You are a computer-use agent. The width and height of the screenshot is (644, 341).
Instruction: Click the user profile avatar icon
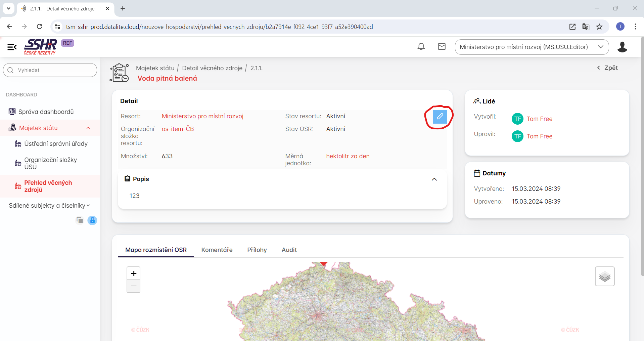[x=622, y=47]
